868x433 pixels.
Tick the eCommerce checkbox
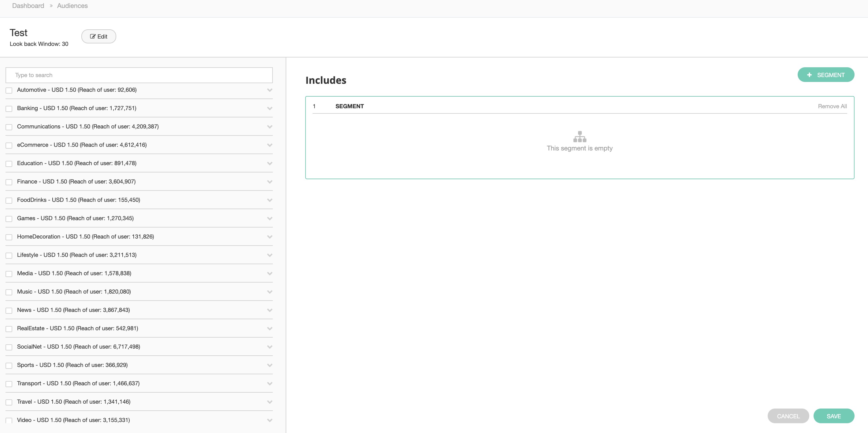click(9, 145)
